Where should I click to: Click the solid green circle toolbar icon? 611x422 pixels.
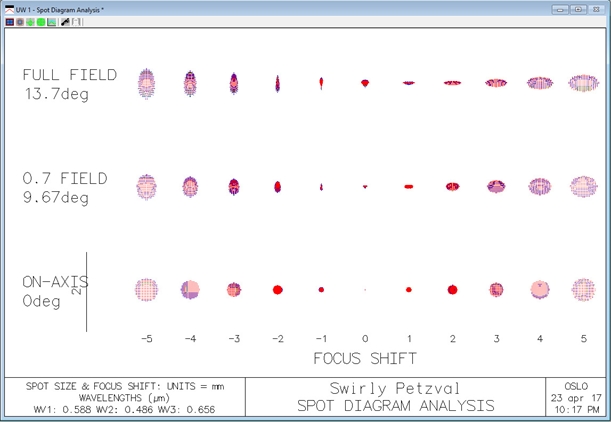point(41,22)
